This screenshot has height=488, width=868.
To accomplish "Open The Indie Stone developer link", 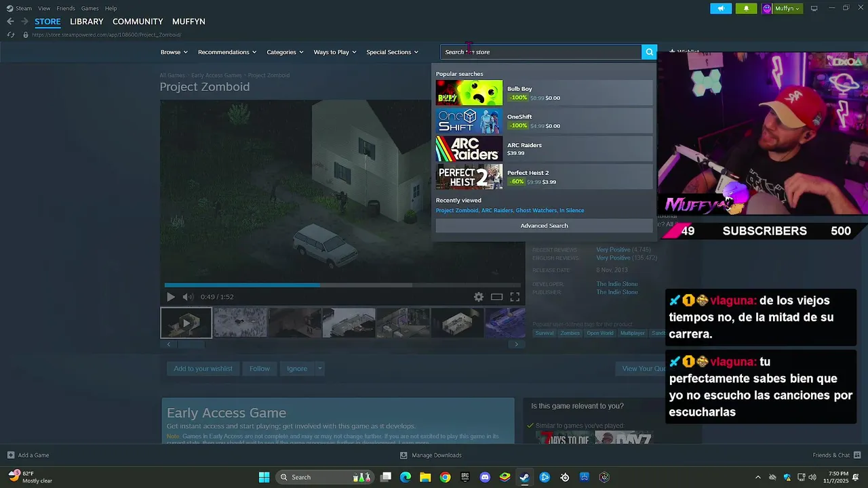I will pos(617,284).
